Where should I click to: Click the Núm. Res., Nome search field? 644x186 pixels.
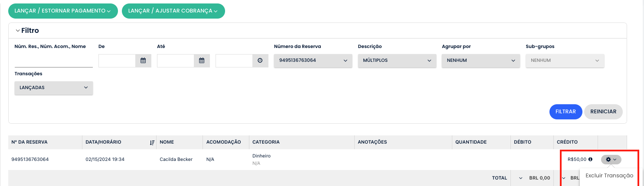pos(53,61)
